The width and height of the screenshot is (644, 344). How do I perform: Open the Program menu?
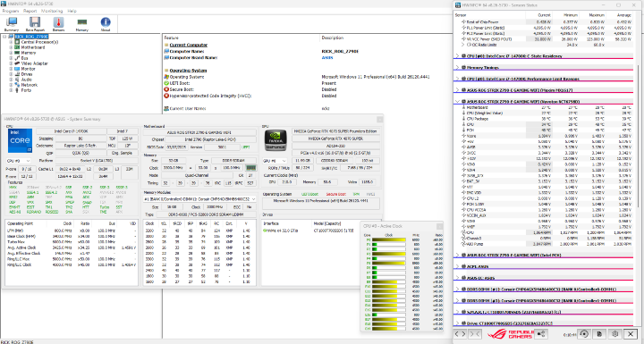pos(11,11)
